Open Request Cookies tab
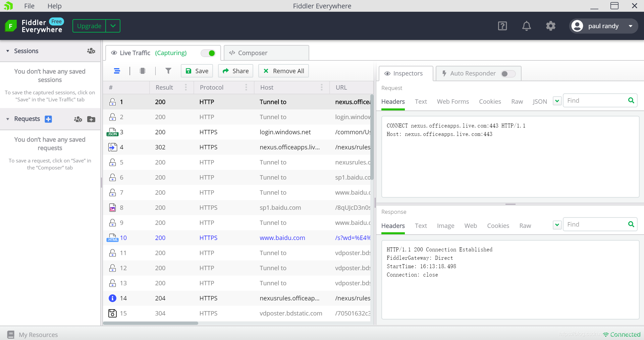 pyautogui.click(x=490, y=101)
